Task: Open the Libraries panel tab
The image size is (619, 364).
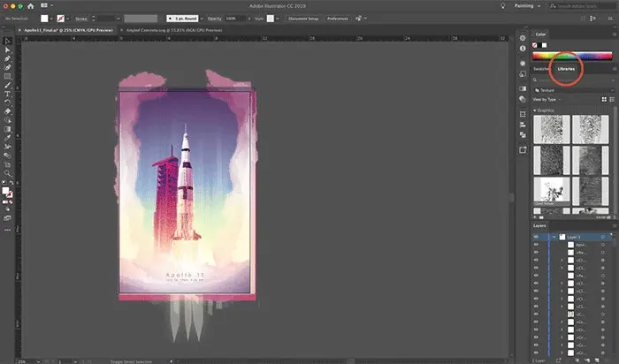Action: 566,69
